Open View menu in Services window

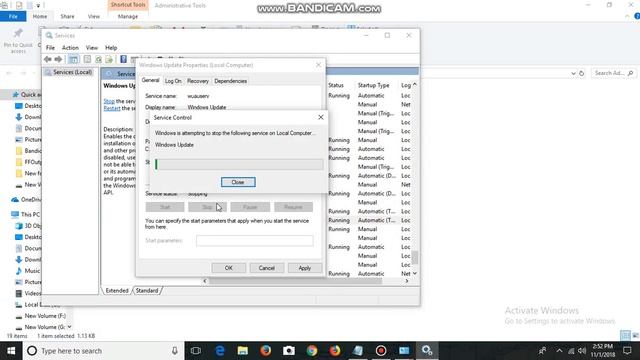coord(92,48)
